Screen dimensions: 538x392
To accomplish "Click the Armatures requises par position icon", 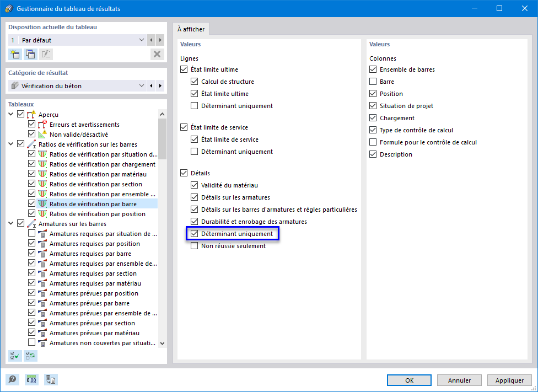I will pos(42,244).
